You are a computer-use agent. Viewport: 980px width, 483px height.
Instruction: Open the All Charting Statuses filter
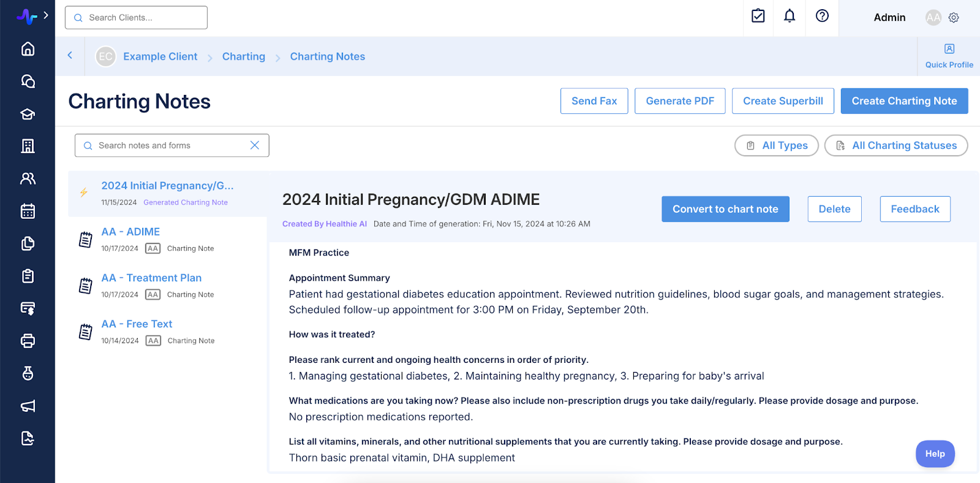[x=895, y=145]
